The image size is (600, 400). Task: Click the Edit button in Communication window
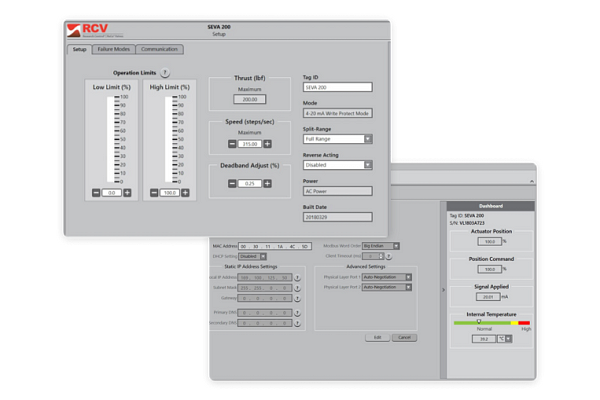377,337
